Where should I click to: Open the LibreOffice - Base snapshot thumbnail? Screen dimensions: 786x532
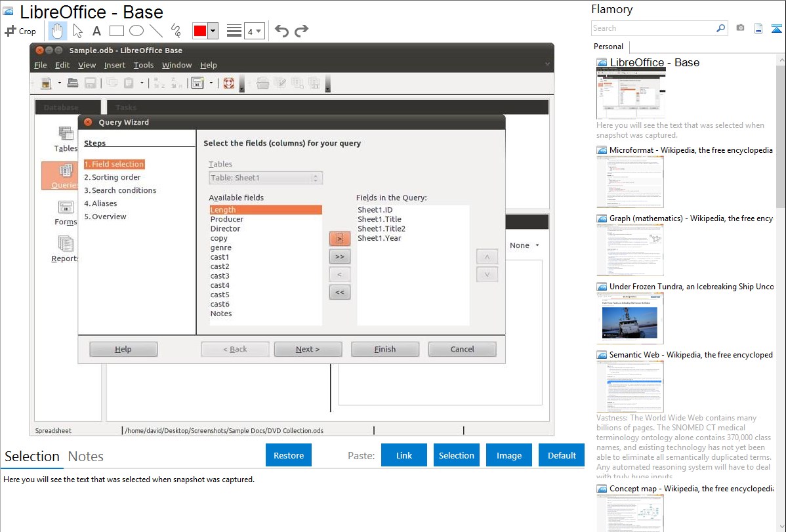[631, 93]
